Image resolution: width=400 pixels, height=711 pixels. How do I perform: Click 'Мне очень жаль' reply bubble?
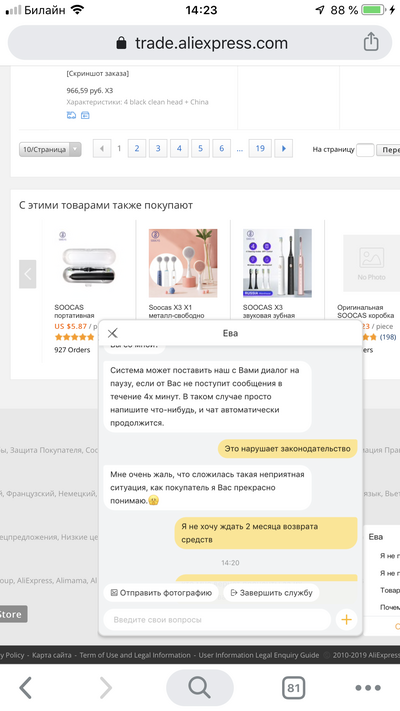point(207,487)
